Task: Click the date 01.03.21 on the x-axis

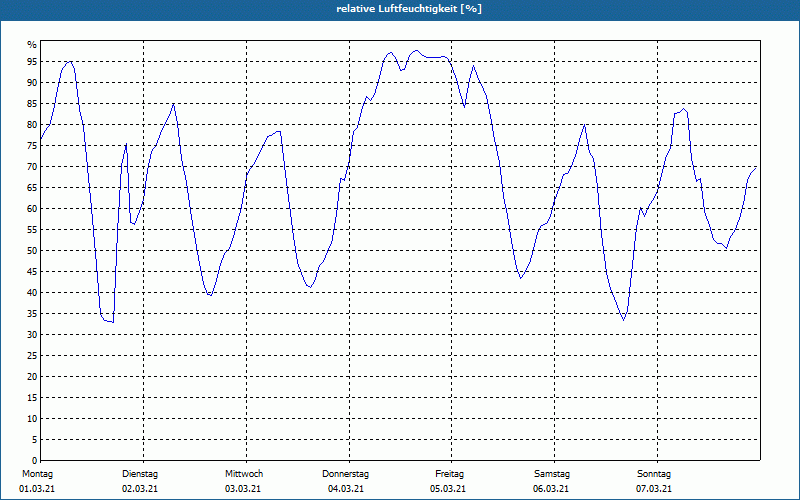Action: click(37, 489)
